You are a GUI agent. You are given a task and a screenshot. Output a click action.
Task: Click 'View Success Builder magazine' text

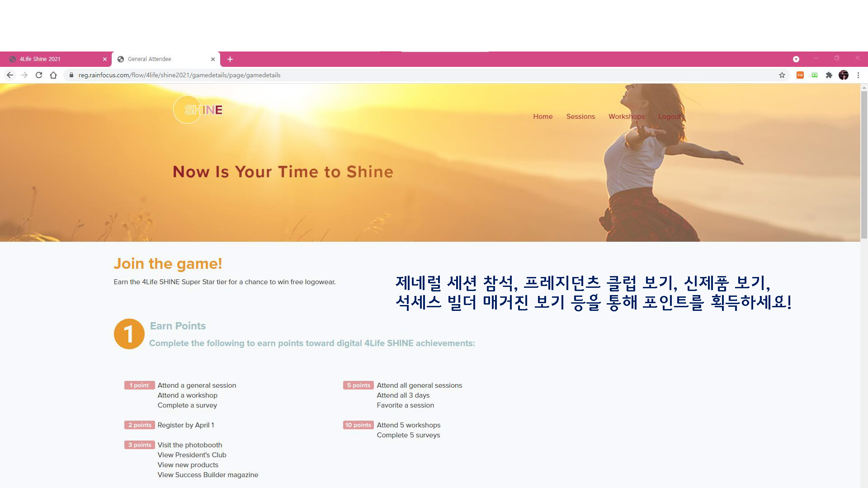pos(208,475)
